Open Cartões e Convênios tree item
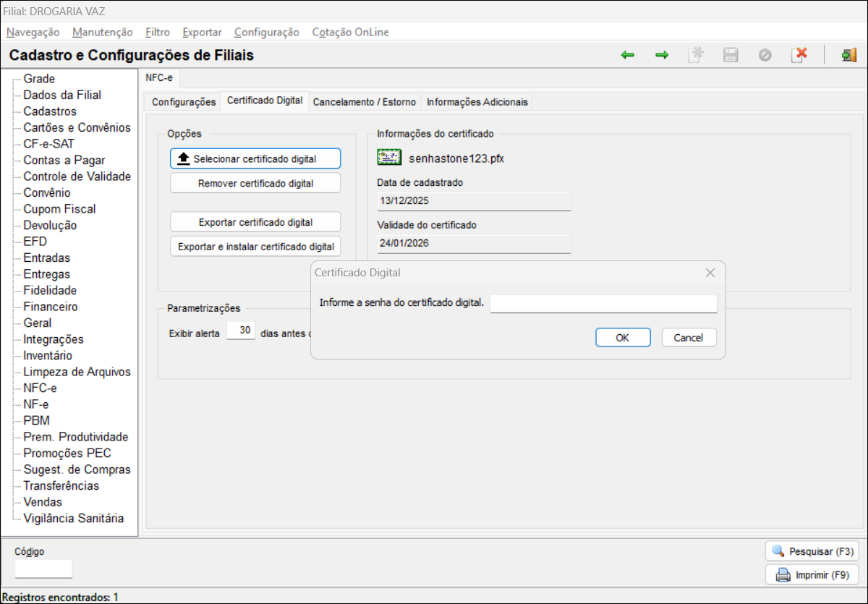868x604 pixels. coord(77,127)
